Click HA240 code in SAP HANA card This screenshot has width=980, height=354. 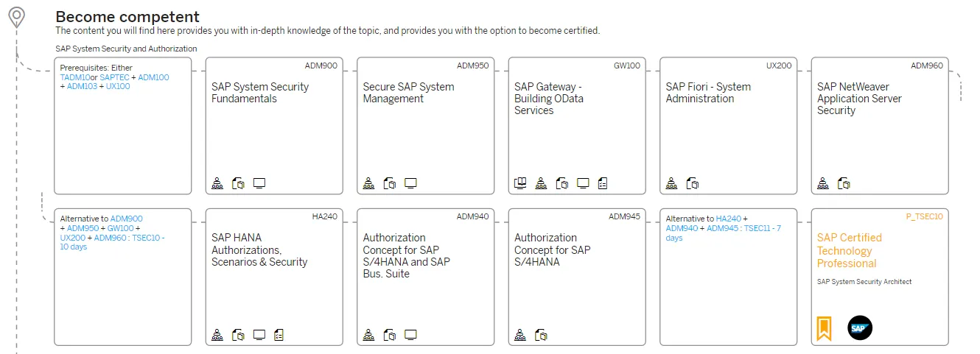click(x=325, y=216)
